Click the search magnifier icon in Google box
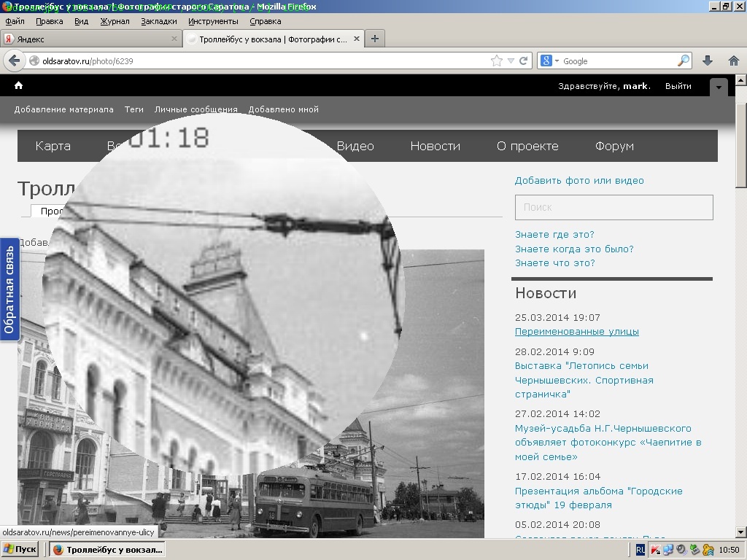Screen dimensions: 747x560 [x=683, y=61]
